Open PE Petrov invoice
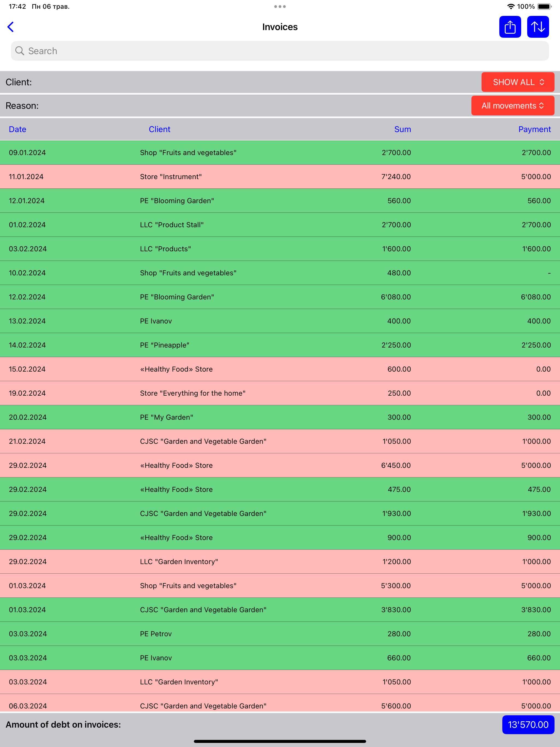 (x=280, y=634)
